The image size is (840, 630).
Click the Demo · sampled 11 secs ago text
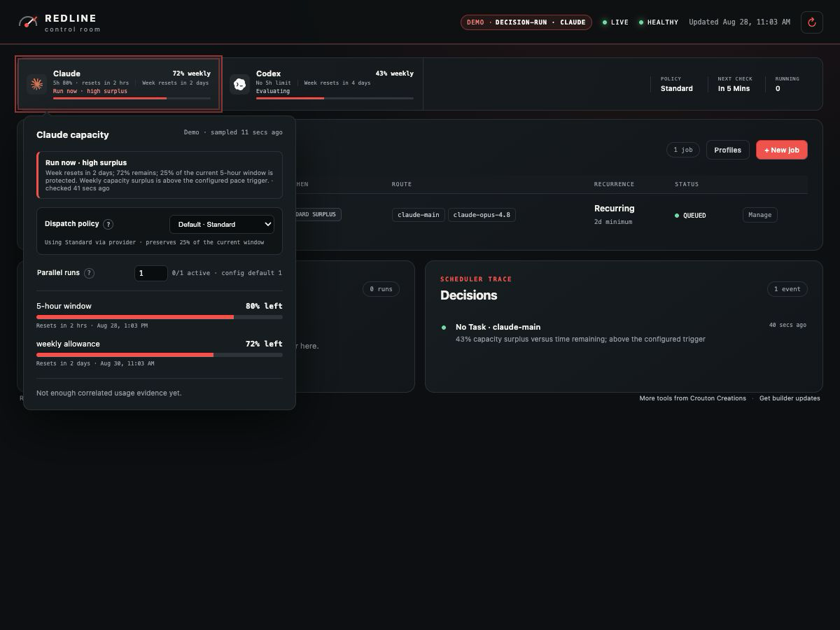233,132
